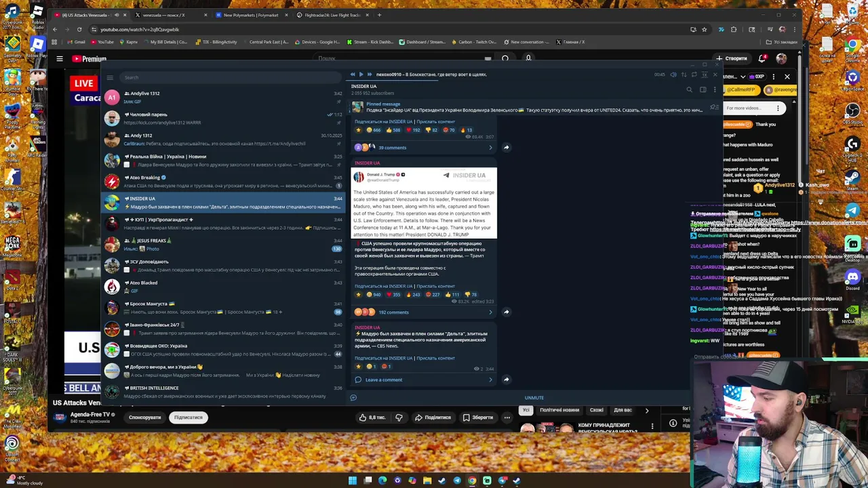This screenshot has width=868, height=488.
Task: Open YouTube guide hamburger menu
Action: click(60, 59)
